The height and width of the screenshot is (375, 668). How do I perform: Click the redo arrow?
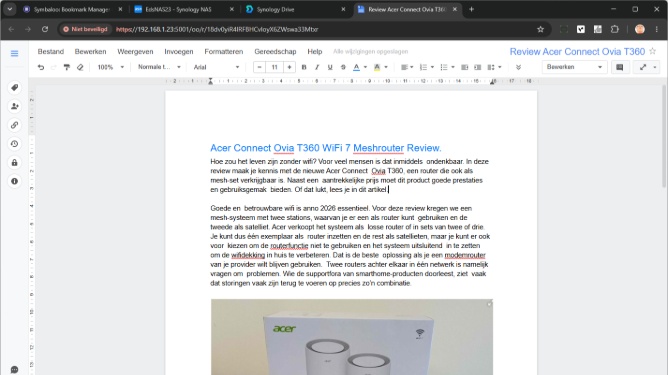(54, 67)
